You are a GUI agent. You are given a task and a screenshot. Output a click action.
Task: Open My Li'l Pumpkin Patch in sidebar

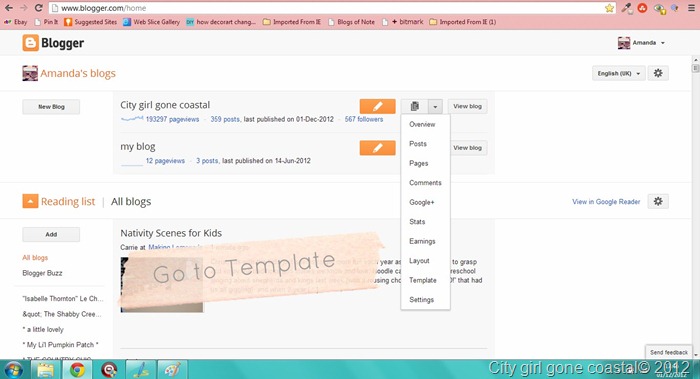pos(60,345)
